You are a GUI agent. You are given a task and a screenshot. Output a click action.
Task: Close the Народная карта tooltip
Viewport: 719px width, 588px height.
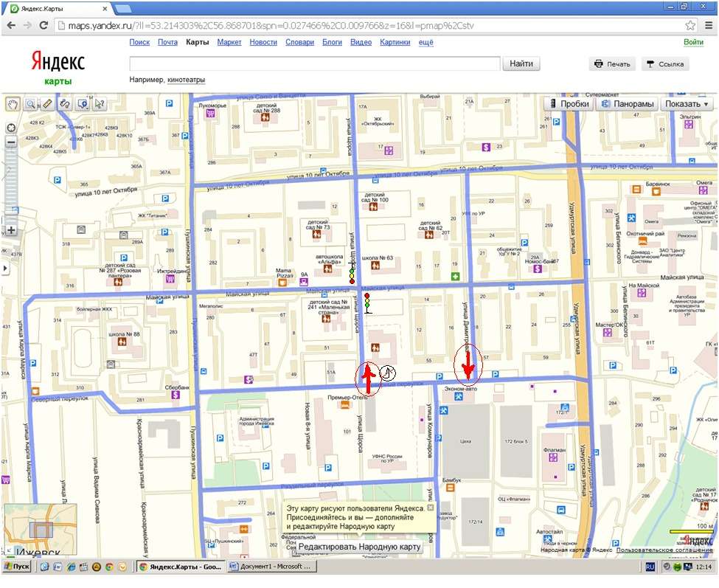point(430,508)
